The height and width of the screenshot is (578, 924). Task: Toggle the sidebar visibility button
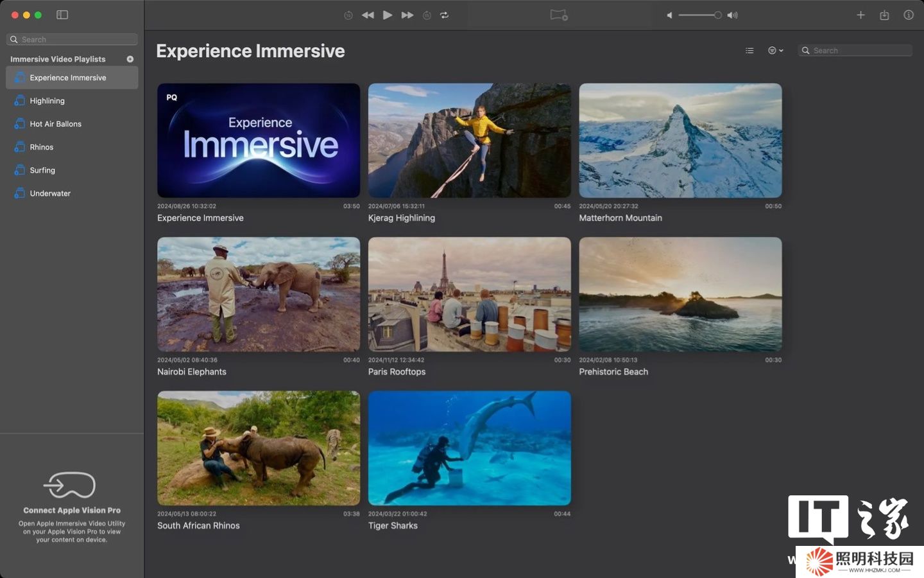(62, 15)
